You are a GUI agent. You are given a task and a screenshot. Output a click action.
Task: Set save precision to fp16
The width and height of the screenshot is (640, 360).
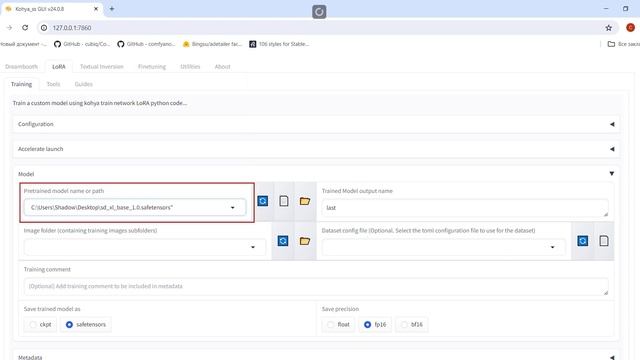point(375,324)
